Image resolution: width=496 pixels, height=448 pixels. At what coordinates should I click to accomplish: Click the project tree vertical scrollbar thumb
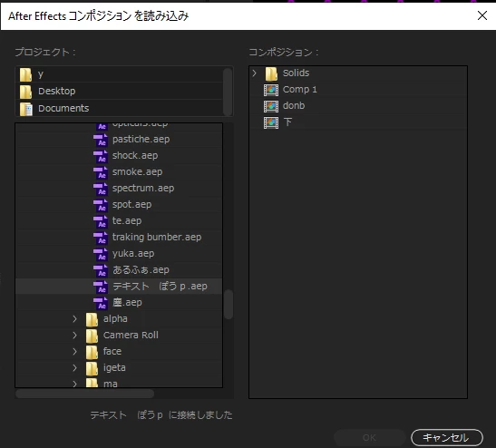[229, 305]
